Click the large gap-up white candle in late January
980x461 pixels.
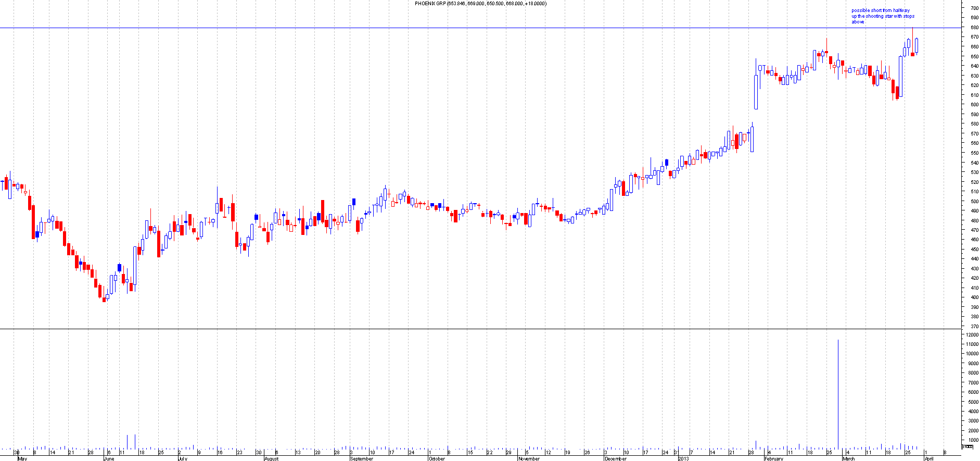[756, 92]
